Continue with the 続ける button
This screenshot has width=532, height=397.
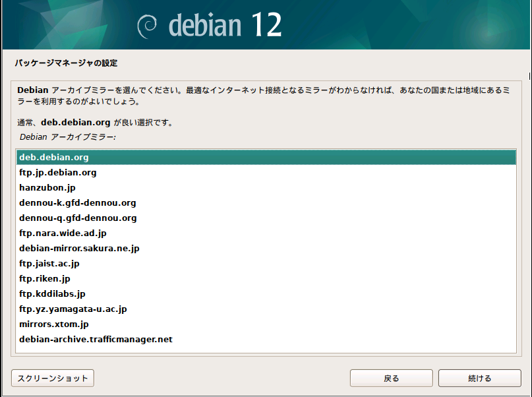(479, 379)
